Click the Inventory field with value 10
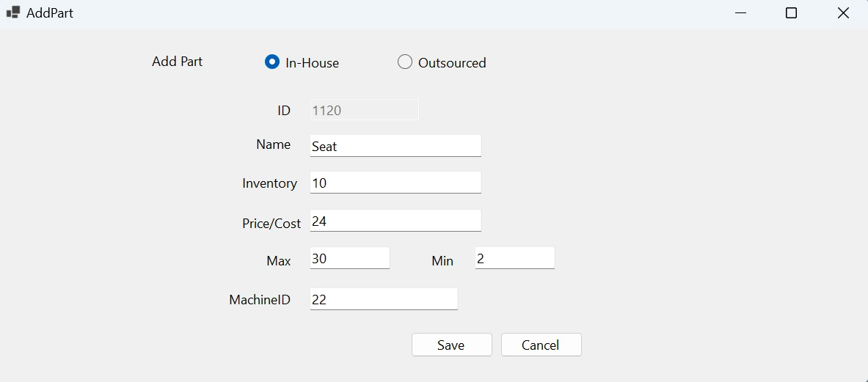 point(395,183)
